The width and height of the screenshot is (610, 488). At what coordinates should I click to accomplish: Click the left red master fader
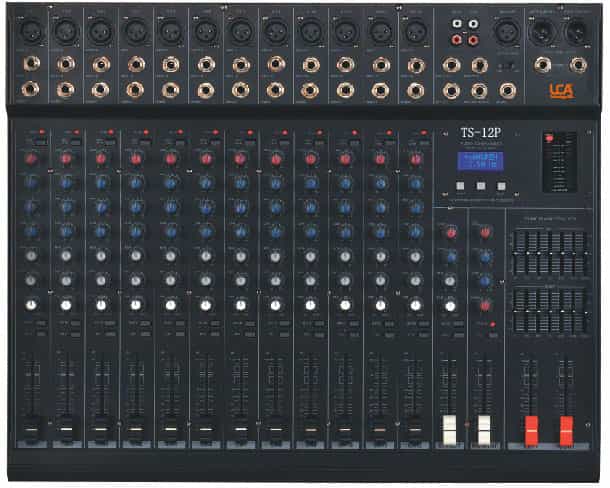pyautogui.click(x=532, y=429)
